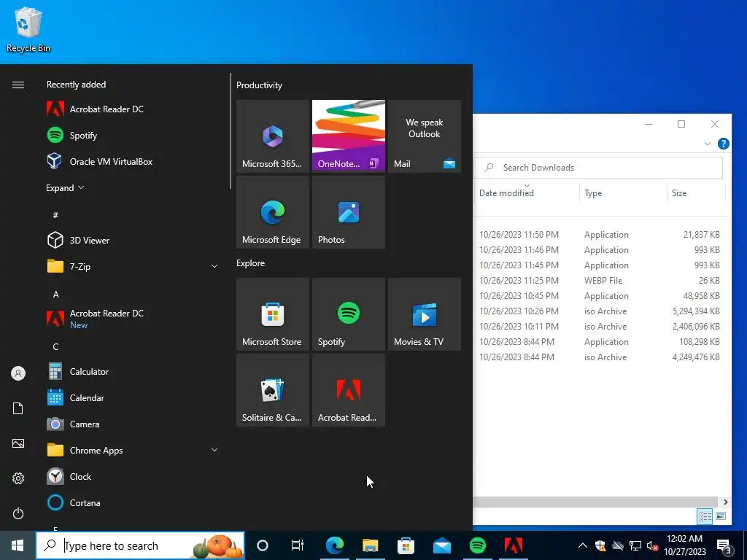Image resolution: width=747 pixels, height=560 pixels.
Task: Launch Cortana from app list
Action: [x=131, y=503]
